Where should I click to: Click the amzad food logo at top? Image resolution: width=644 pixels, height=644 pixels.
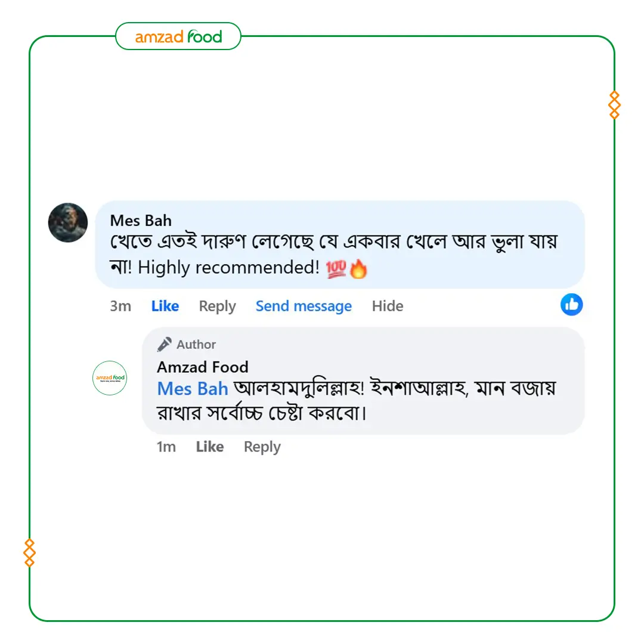(178, 36)
